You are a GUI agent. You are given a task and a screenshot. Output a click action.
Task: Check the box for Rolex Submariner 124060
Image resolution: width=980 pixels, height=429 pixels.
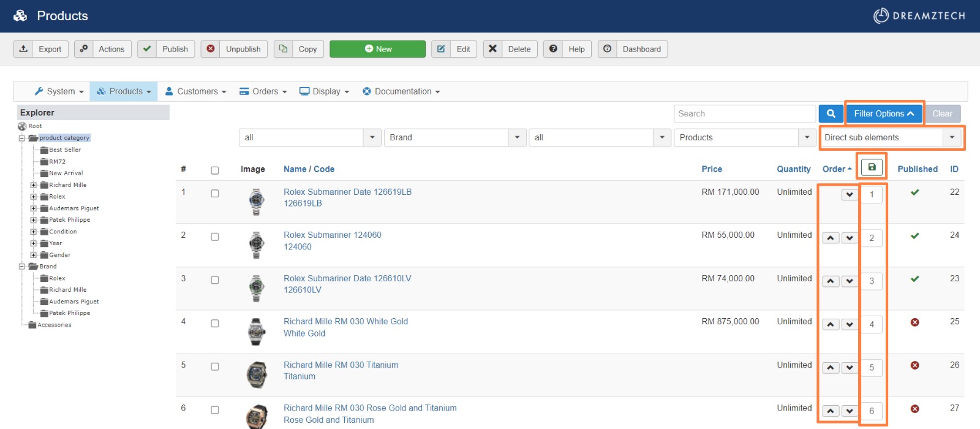click(215, 237)
